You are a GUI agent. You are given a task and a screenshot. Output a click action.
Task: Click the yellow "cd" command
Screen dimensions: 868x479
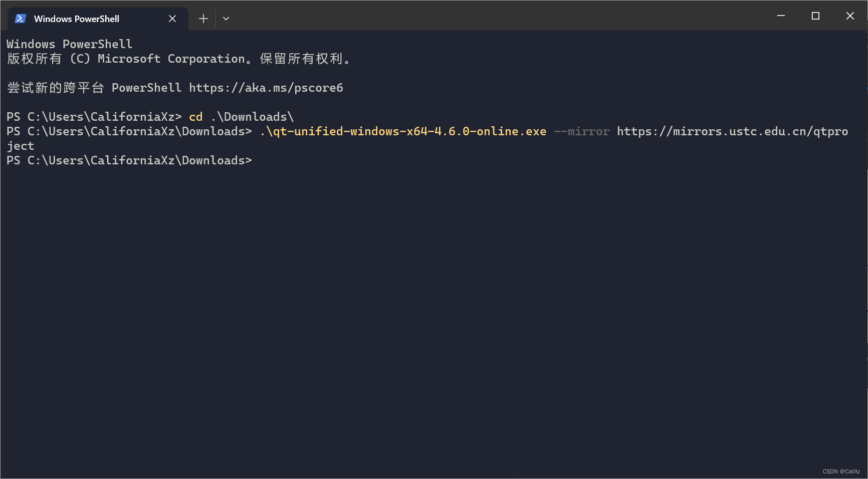pos(195,117)
